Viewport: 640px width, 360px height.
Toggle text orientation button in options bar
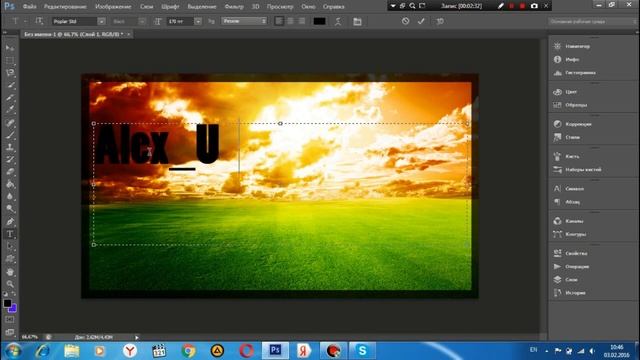39,21
